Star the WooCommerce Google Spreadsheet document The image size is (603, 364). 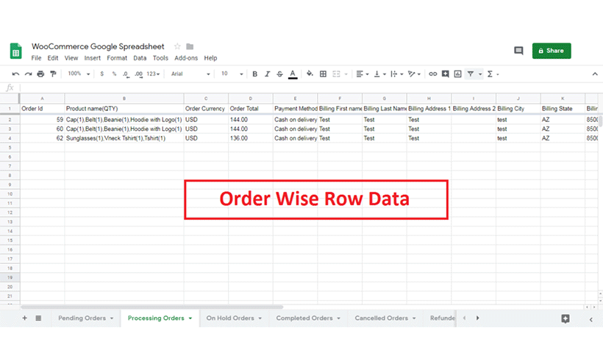click(177, 46)
